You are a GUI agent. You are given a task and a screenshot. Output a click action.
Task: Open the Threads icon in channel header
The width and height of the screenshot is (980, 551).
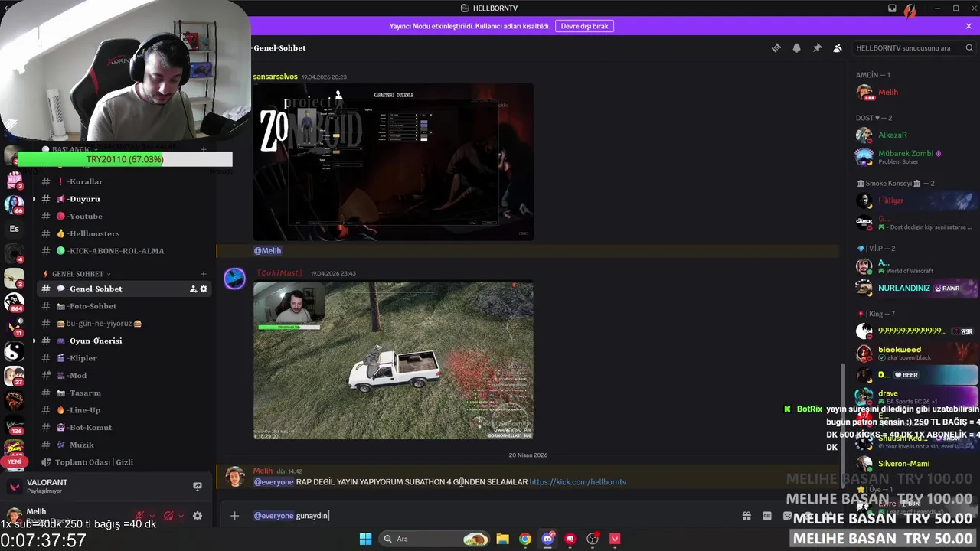tap(776, 47)
